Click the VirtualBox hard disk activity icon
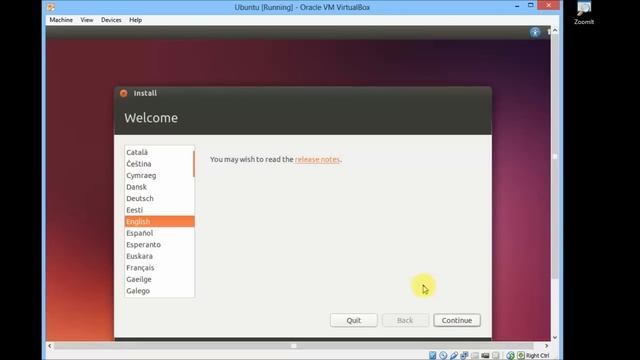Image resolution: width=640 pixels, height=360 pixels. pyautogui.click(x=432, y=356)
